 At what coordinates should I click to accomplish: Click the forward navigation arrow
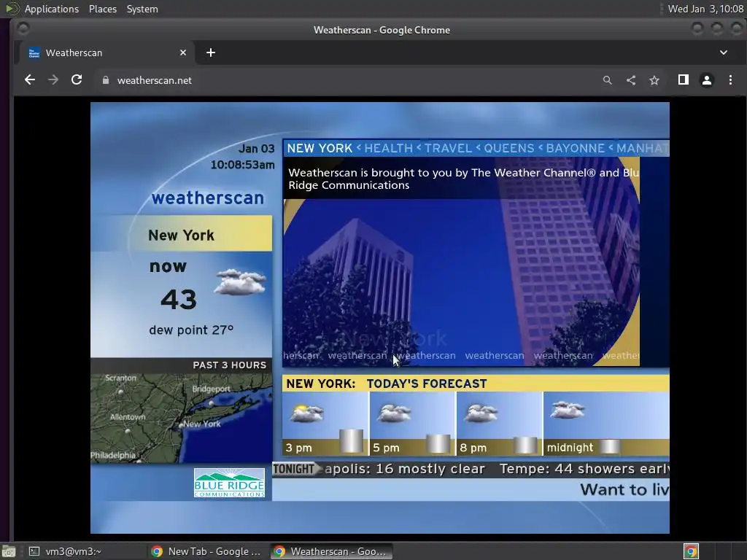tap(53, 80)
